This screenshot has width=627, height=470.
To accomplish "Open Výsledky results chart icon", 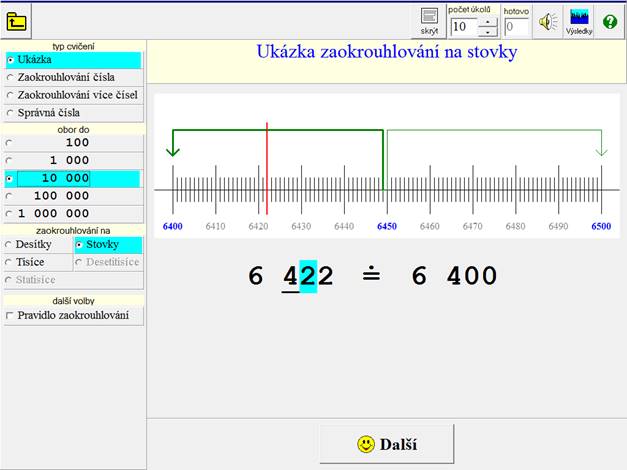I will click(x=579, y=22).
